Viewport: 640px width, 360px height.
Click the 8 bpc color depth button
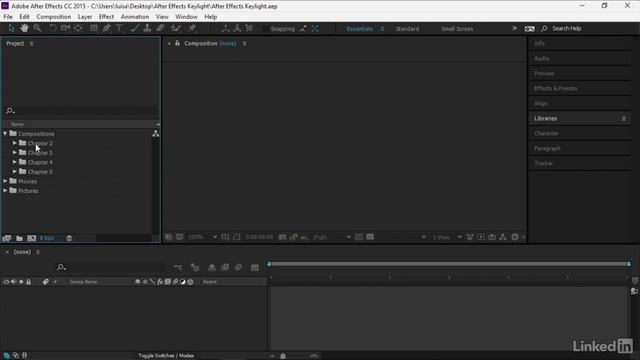point(47,238)
